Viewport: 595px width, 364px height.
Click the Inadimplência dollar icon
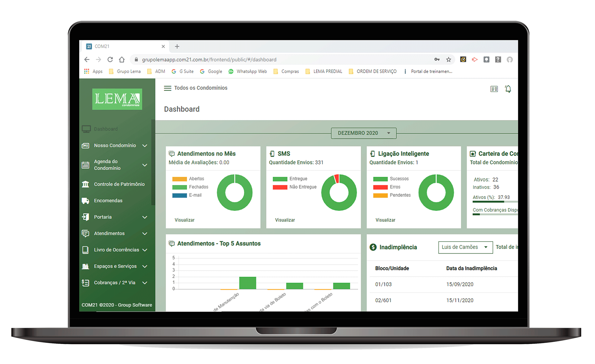373,247
